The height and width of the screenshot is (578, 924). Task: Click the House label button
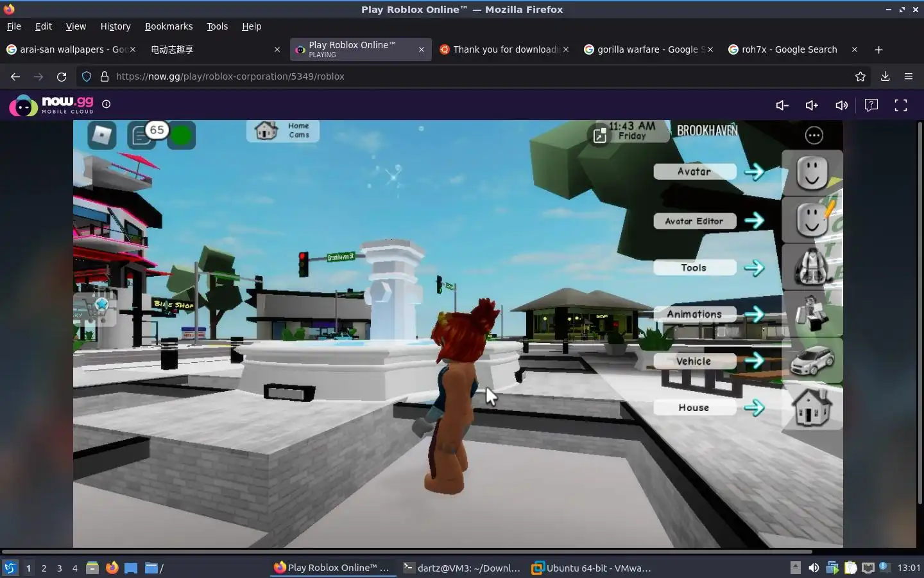pyautogui.click(x=694, y=408)
